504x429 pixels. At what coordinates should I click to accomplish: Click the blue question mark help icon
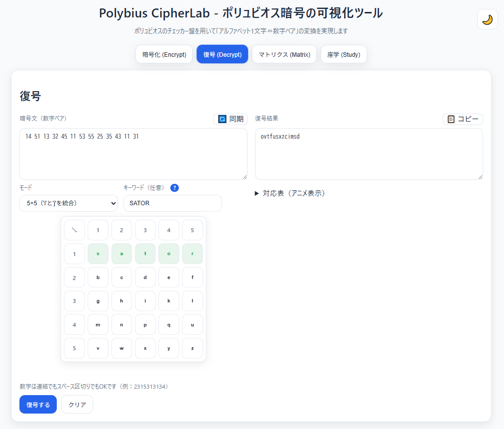[174, 188]
